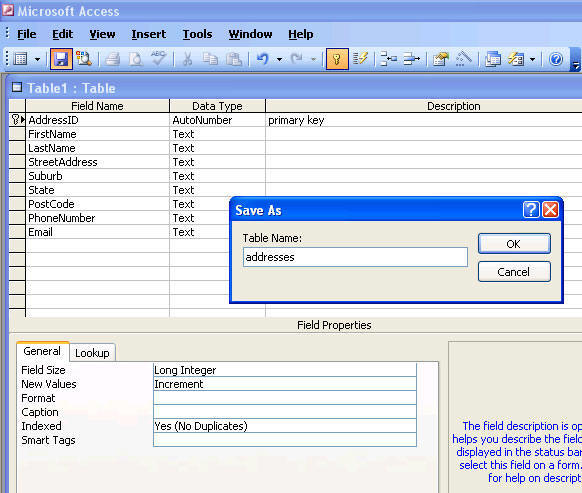The image size is (582, 493).
Task: Click the AddressID row selector with key
Action: (x=17, y=120)
